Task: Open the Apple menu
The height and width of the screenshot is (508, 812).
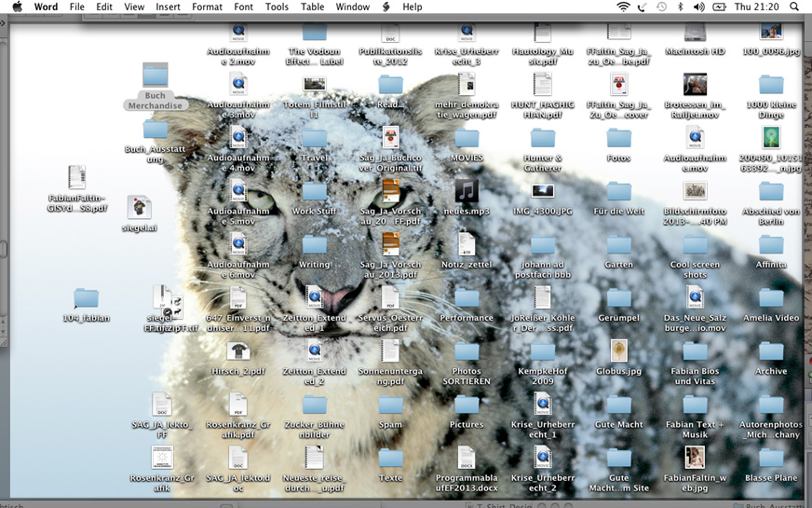Action: point(17,7)
